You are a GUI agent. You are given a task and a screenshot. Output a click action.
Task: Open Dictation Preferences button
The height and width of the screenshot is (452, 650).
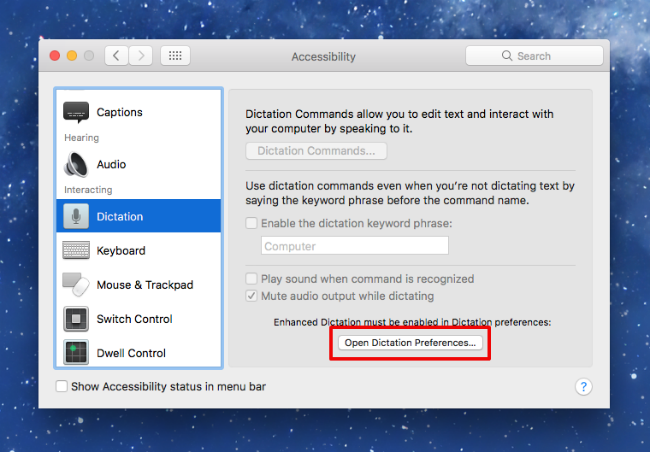410,343
